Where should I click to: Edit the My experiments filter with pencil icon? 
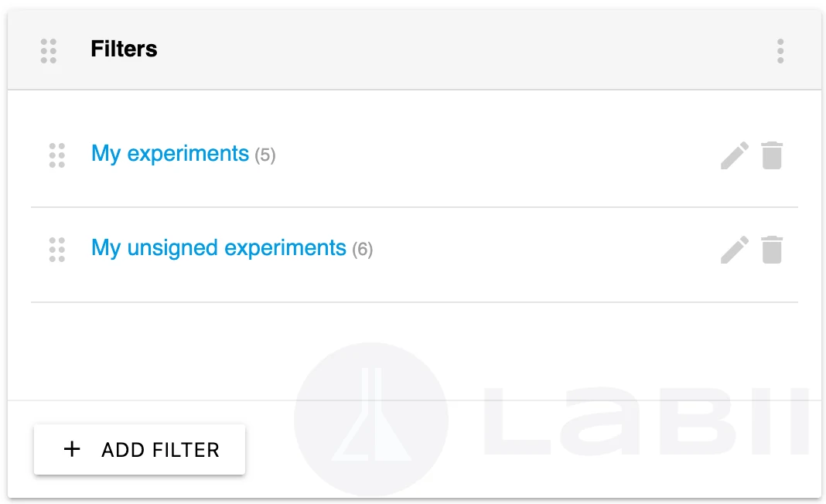pyautogui.click(x=734, y=155)
